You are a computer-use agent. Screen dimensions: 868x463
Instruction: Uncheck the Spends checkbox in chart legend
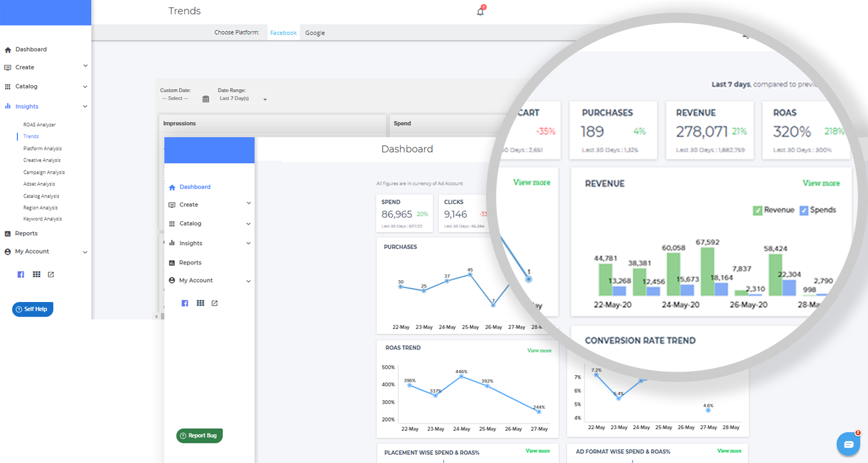pyautogui.click(x=804, y=210)
